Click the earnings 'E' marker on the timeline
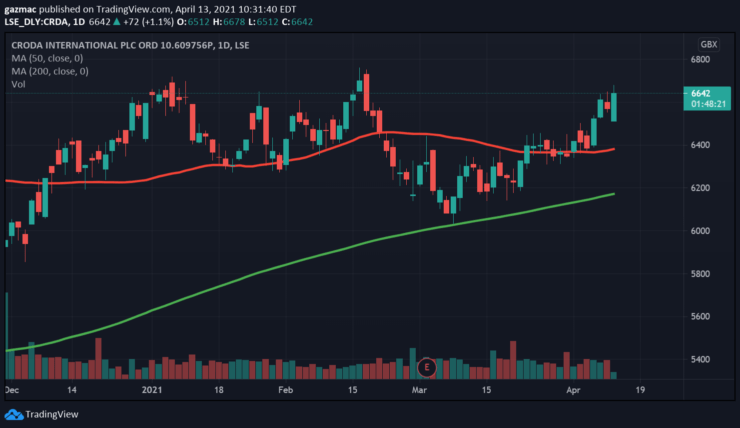 pos(427,367)
